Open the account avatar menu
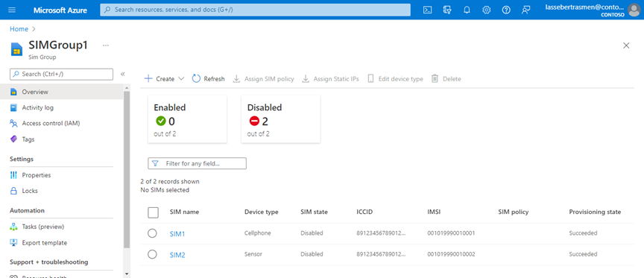 coord(634,10)
